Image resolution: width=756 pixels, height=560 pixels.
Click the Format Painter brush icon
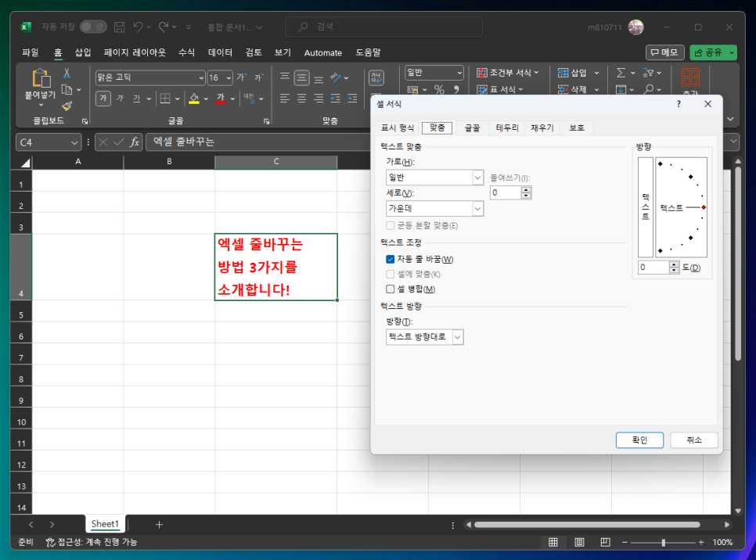(67, 106)
